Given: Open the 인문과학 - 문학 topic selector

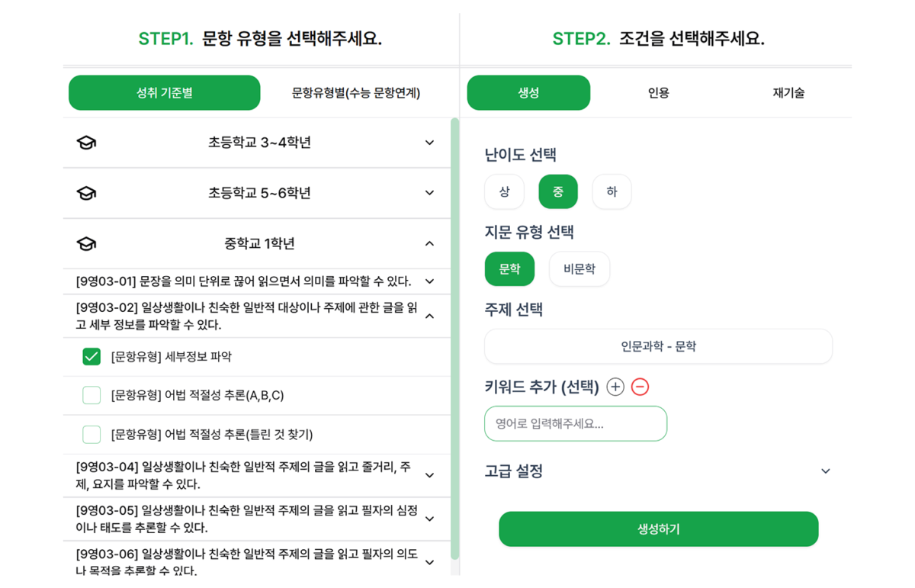Looking at the screenshot, I should (658, 346).
